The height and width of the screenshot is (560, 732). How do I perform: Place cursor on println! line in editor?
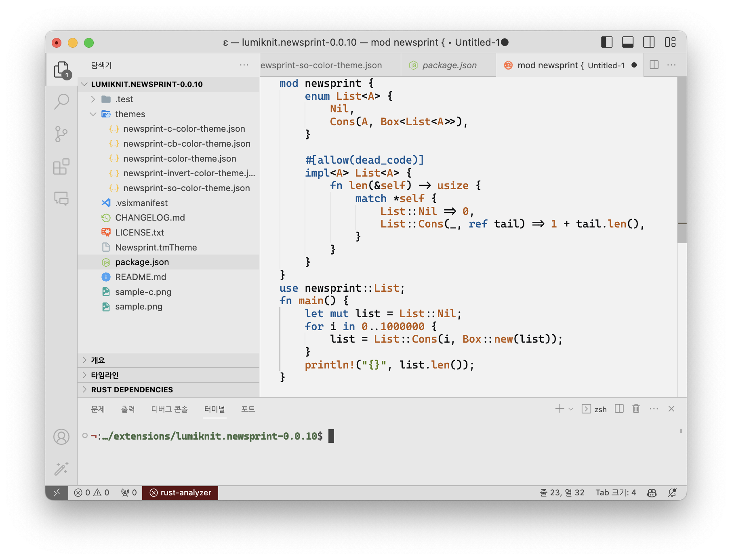click(389, 365)
